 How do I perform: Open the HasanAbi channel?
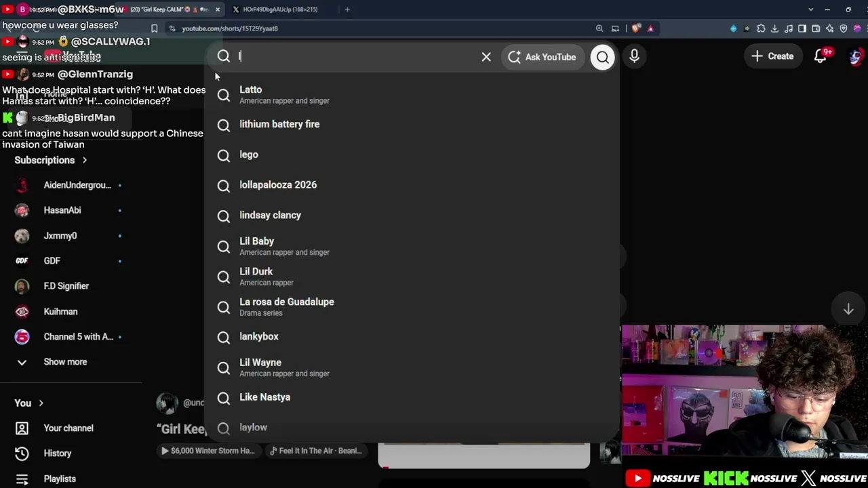coord(69,210)
